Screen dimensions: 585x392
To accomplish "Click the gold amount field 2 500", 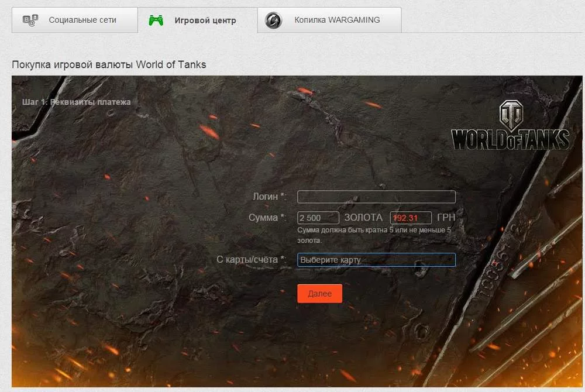I will coord(318,218).
